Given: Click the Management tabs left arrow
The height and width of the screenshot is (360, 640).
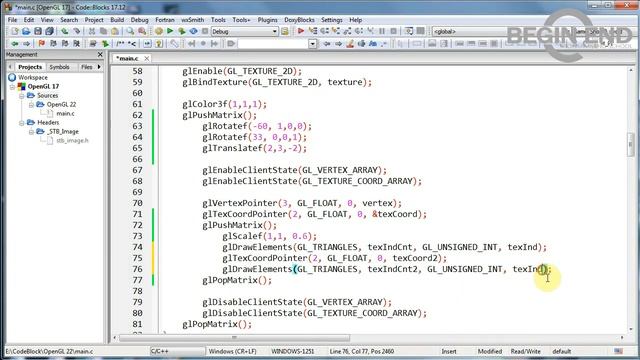Looking at the screenshot, I should [10, 67].
